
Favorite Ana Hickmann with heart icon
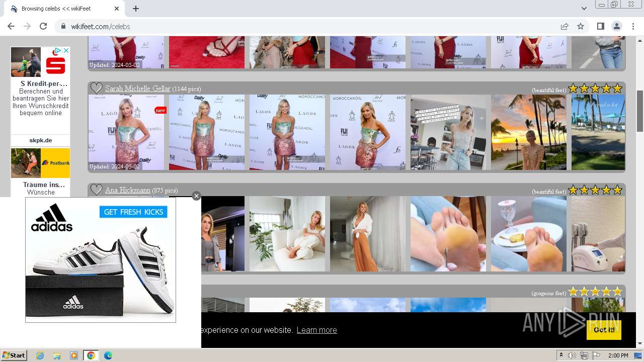click(96, 190)
